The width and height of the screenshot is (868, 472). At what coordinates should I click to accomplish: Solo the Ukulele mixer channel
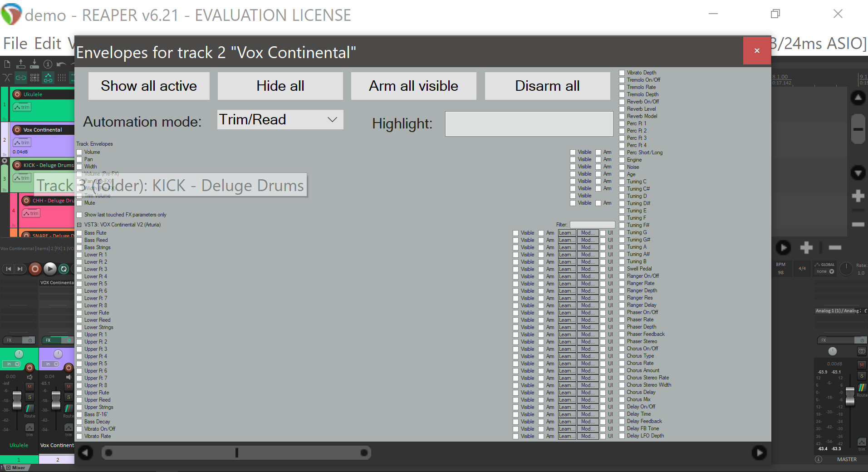(29, 397)
